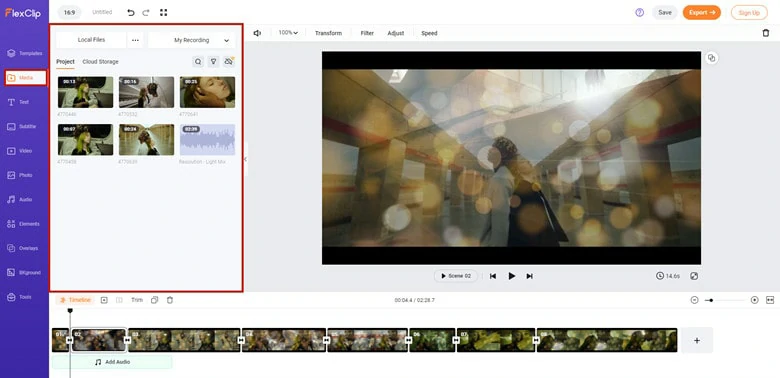Screen dimensions: 780x378
Task: Open the Photo sidebar section
Action: point(20,175)
